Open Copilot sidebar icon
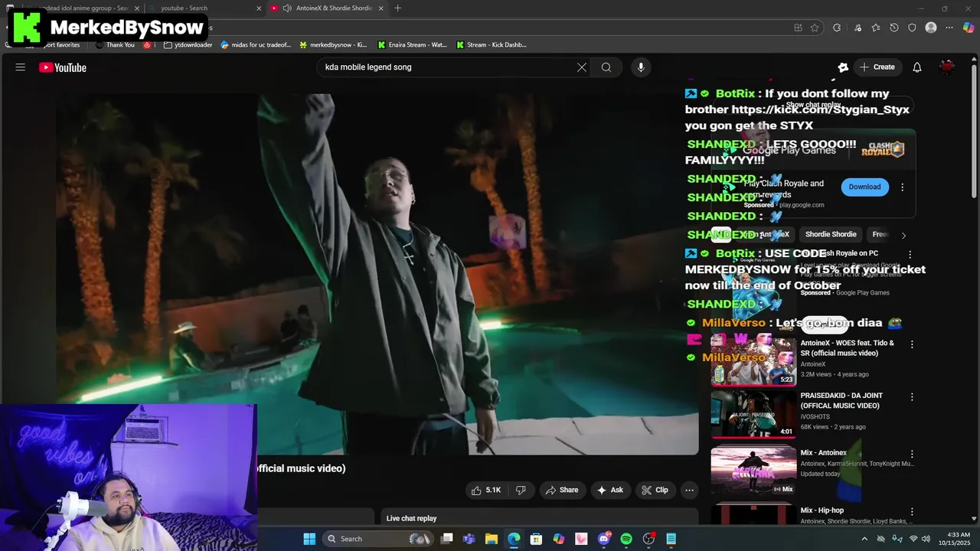The image size is (980, 551). (969, 28)
